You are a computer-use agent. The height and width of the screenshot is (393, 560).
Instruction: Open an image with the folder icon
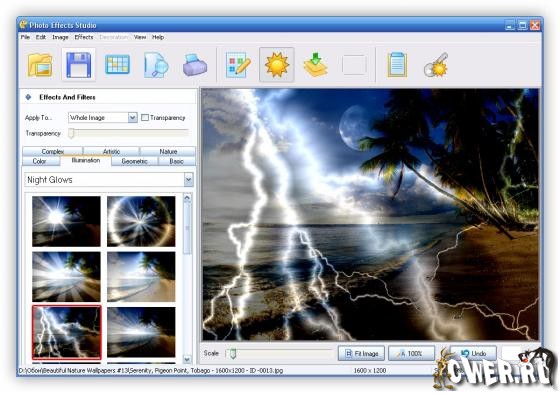click(x=40, y=65)
